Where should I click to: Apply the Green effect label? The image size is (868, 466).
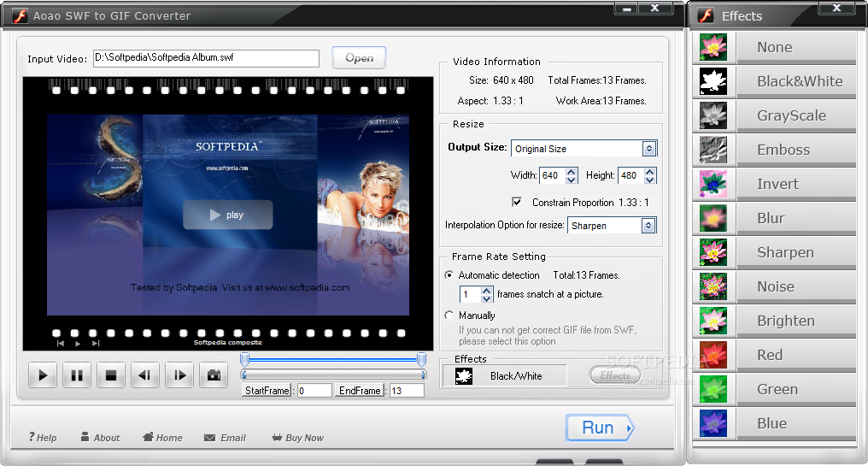pos(777,390)
